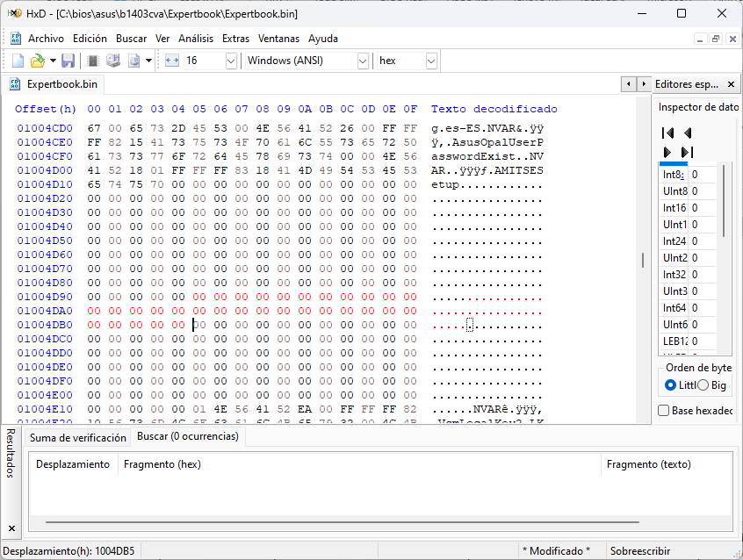Switch to Suma de verificación tab
The width and height of the screenshot is (743, 560).
pyautogui.click(x=77, y=438)
